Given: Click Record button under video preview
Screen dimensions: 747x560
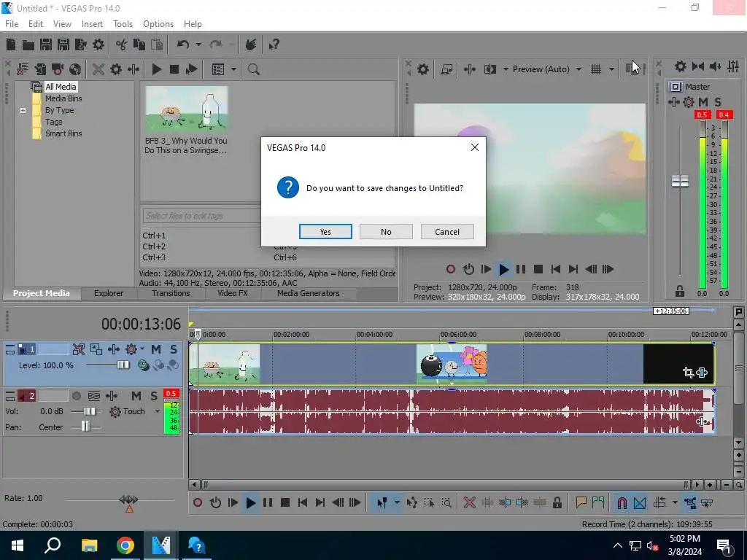Looking at the screenshot, I should (450, 270).
